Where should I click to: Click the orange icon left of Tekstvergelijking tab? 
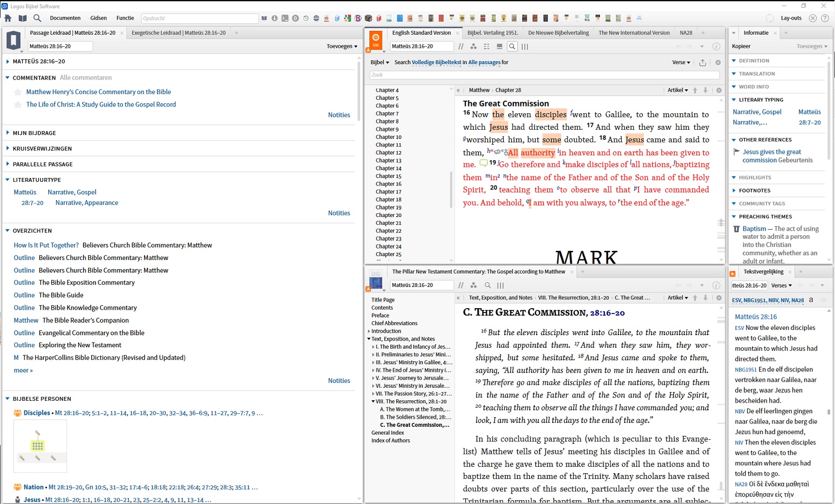[732, 273]
